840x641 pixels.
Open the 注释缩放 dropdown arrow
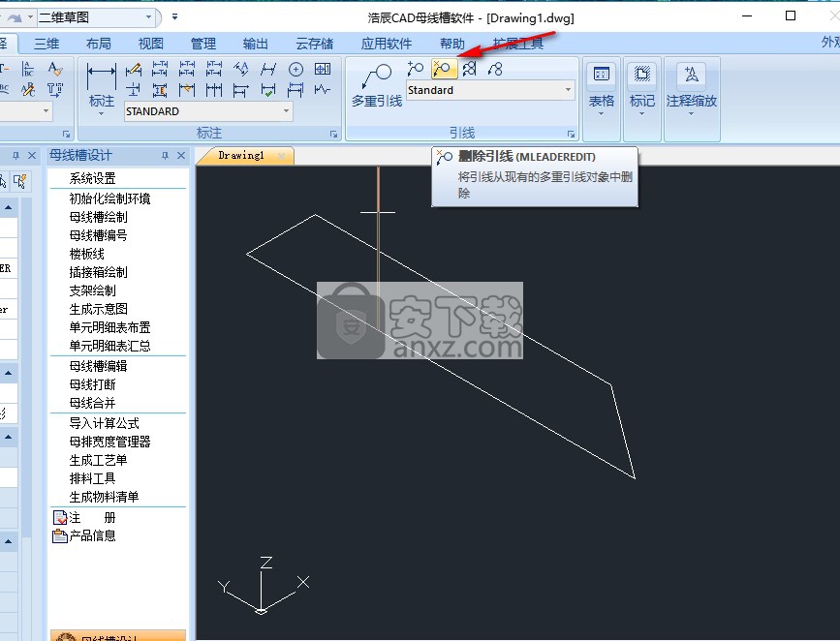(691, 113)
